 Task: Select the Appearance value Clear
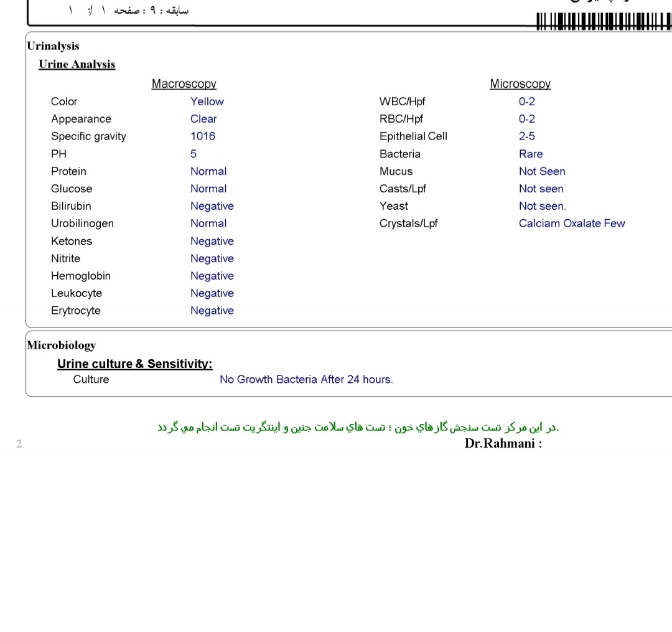pos(203,119)
